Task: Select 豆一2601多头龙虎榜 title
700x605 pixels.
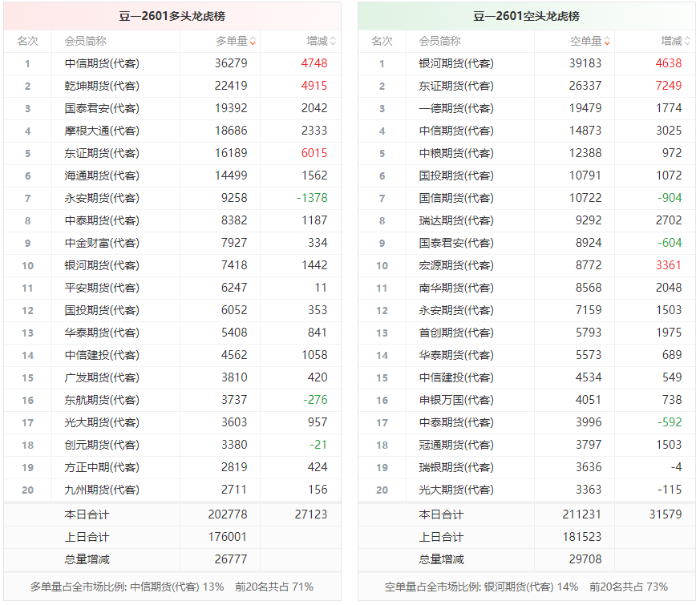Action: pyautogui.click(x=172, y=17)
